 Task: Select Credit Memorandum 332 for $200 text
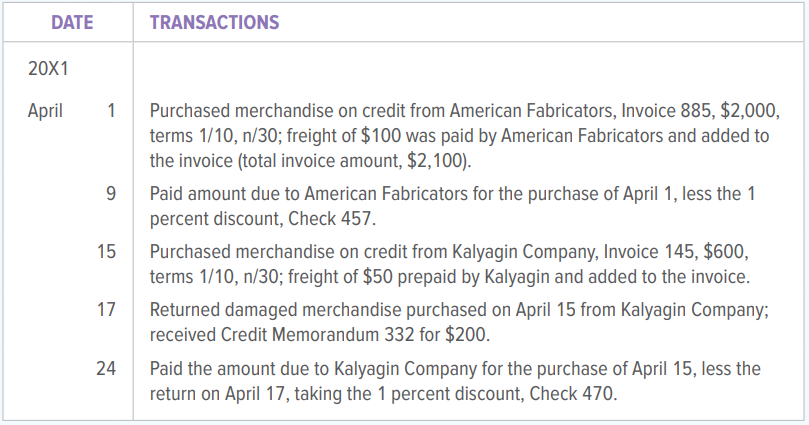coord(355,335)
